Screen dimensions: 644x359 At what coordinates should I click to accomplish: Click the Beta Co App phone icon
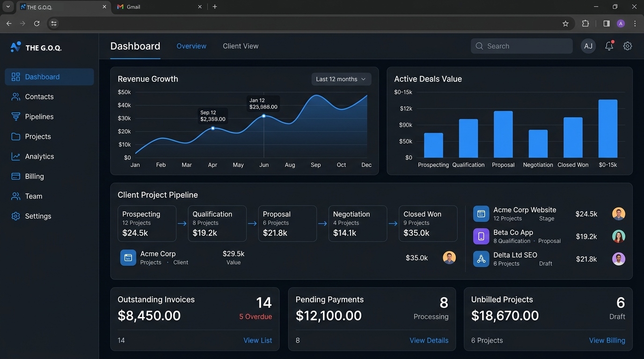click(481, 237)
